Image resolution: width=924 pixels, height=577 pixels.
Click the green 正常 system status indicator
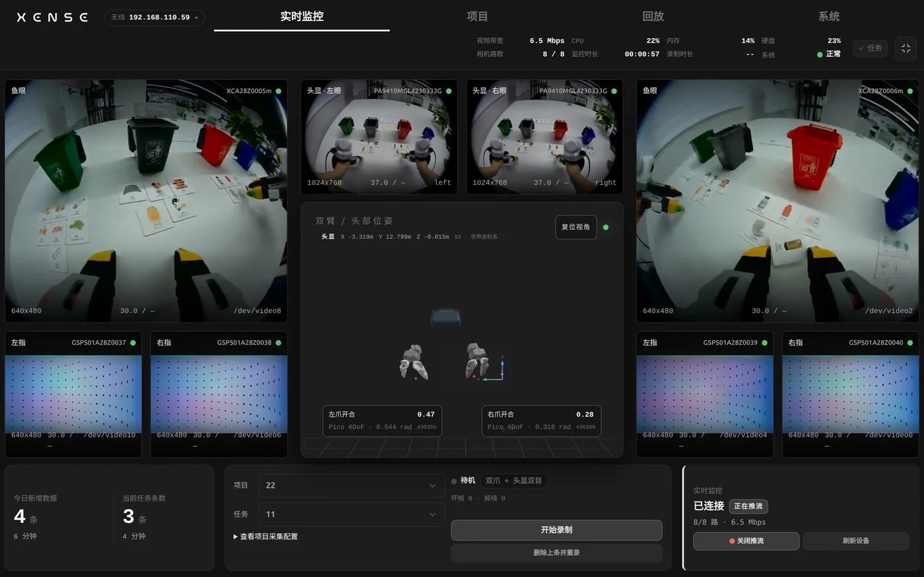click(x=829, y=54)
